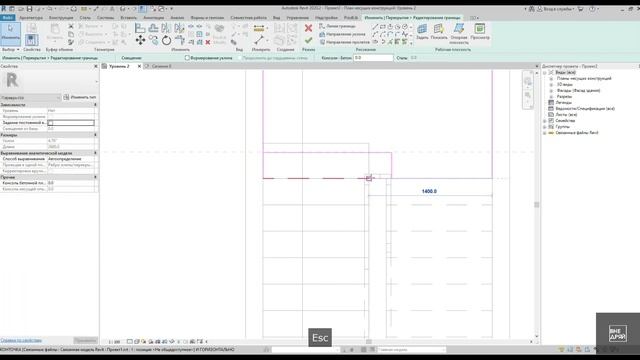The image size is (640, 360).
Task: Click the 1:100 view scale in view bar
Action: [114, 342]
